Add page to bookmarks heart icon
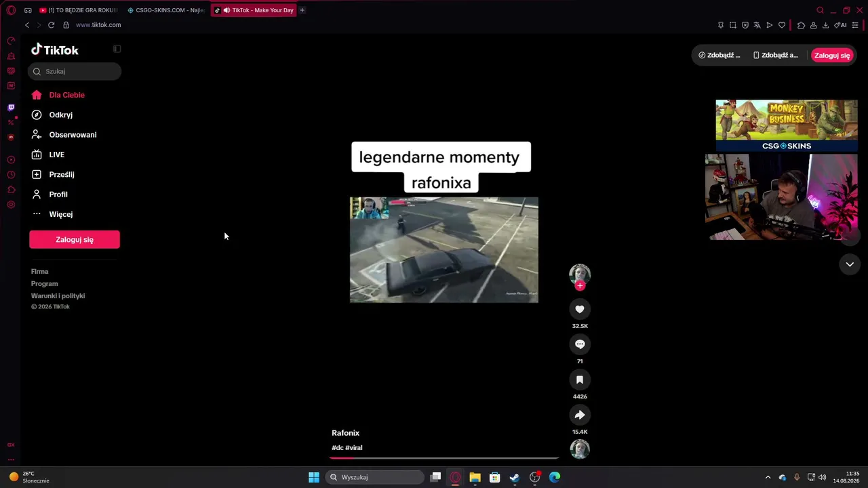Image resolution: width=868 pixels, height=488 pixels. point(782,25)
